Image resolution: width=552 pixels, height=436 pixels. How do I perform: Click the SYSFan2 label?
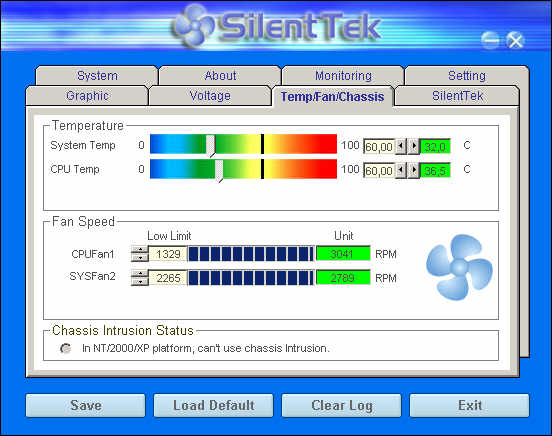click(92, 276)
